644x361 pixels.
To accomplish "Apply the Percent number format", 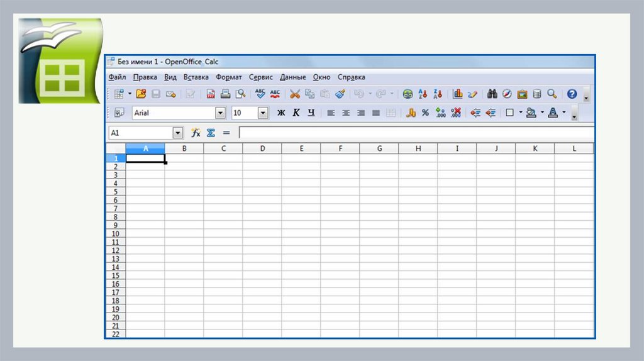I will tap(426, 113).
